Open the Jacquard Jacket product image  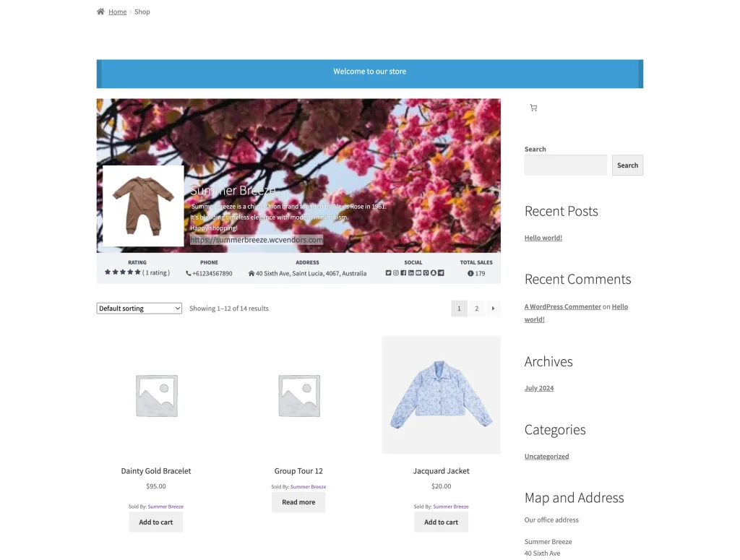click(442, 395)
